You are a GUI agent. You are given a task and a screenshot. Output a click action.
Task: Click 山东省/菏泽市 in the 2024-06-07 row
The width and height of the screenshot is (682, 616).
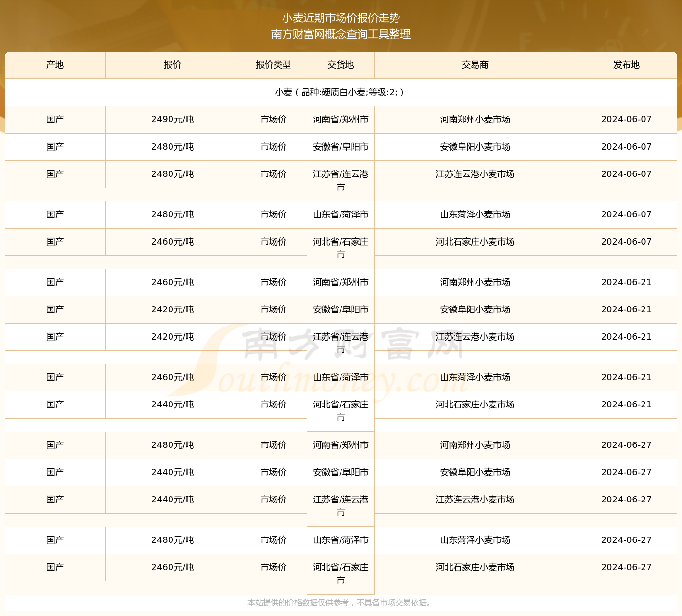coord(341,214)
